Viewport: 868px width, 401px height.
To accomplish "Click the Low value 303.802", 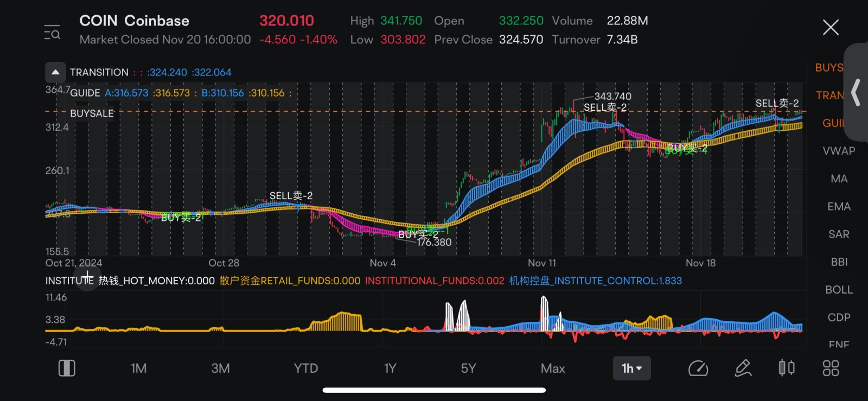I will pyautogui.click(x=403, y=40).
